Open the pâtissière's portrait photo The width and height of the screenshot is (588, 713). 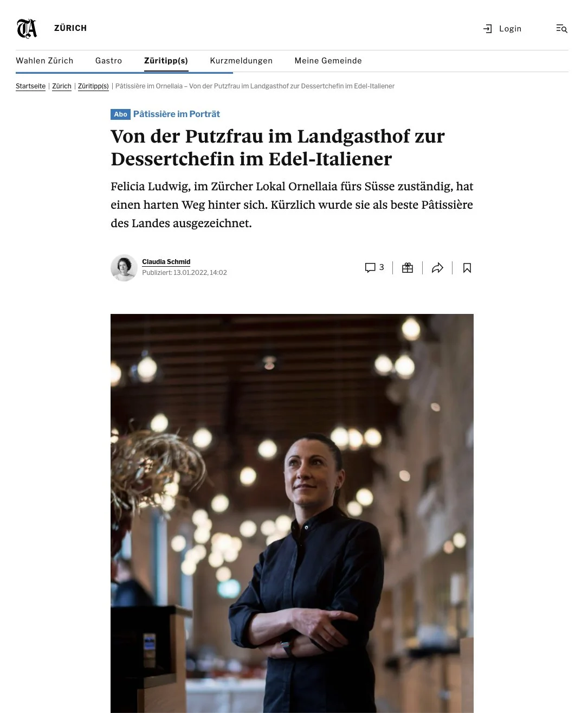pyautogui.click(x=292, y=513)
